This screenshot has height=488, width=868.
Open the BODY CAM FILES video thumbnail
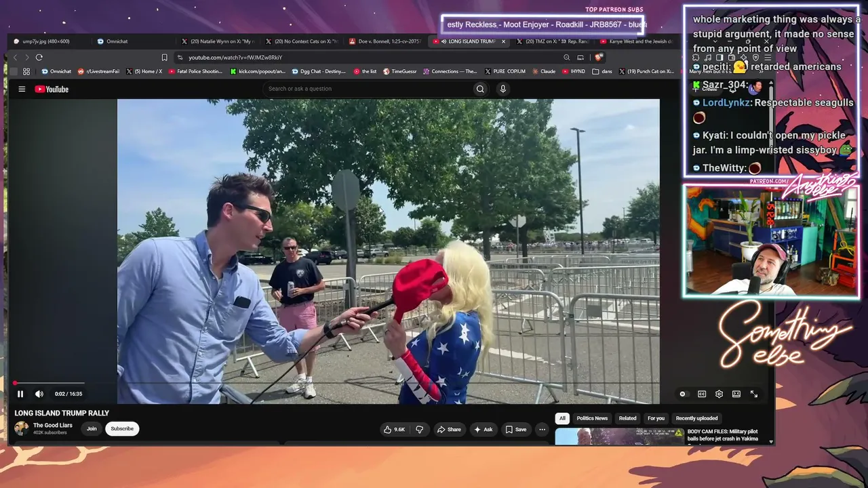(620, 436)
